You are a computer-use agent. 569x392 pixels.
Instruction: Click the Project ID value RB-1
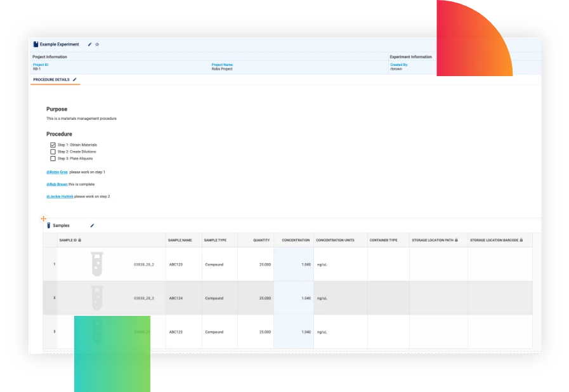pyautogui.click(x=37, y=69)
